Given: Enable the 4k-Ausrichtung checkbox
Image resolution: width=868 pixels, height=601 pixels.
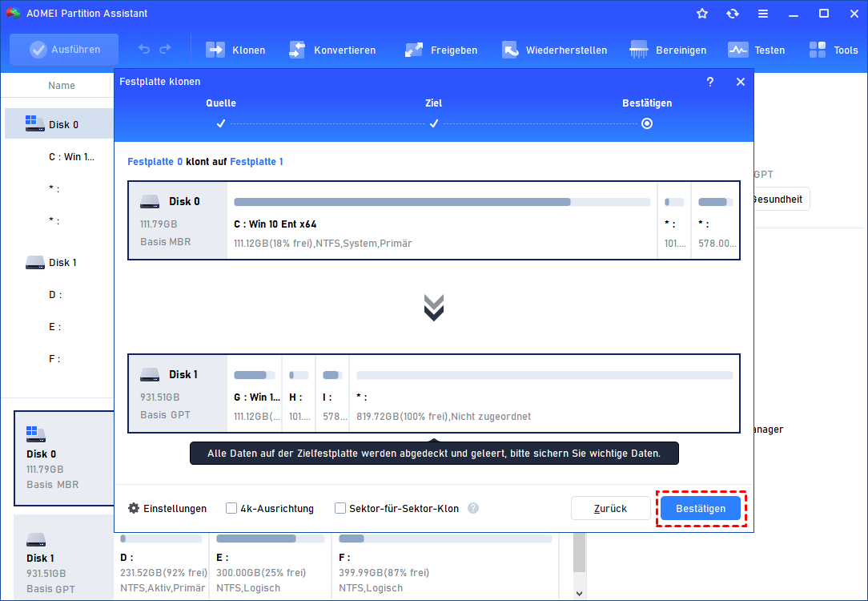Looking at the screenshot, I should click(231, 508).
